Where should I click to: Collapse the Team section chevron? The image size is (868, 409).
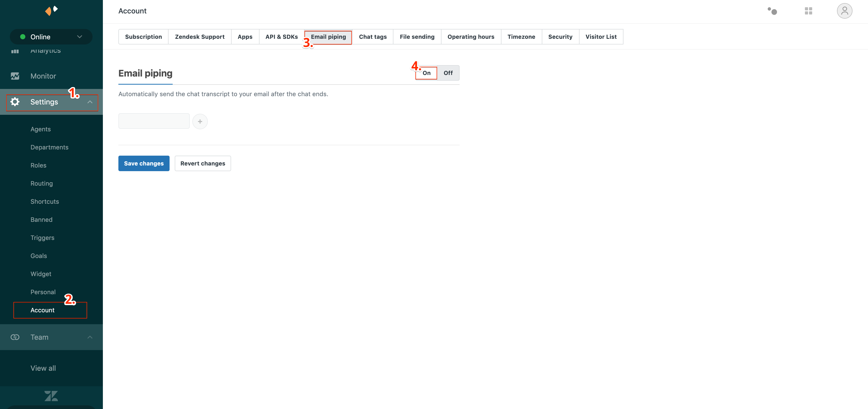pos(90,337)
